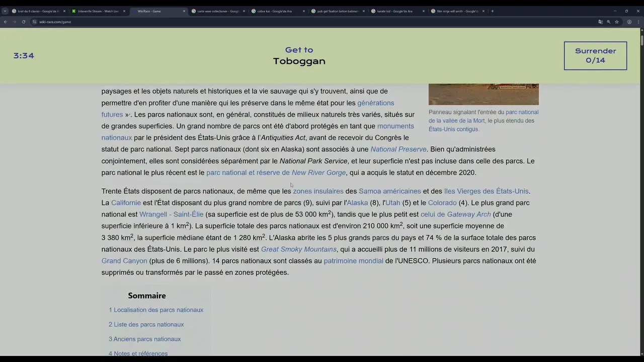644x362 pixels.
Task: Click the Toboggan target title
Action: tap(299, 61)
